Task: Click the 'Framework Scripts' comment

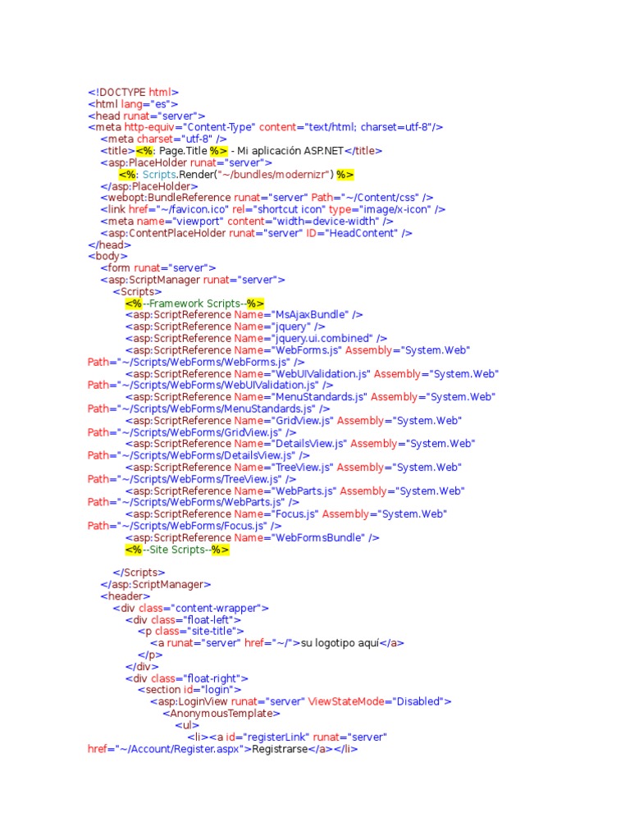Action: [x=194, y=304]
